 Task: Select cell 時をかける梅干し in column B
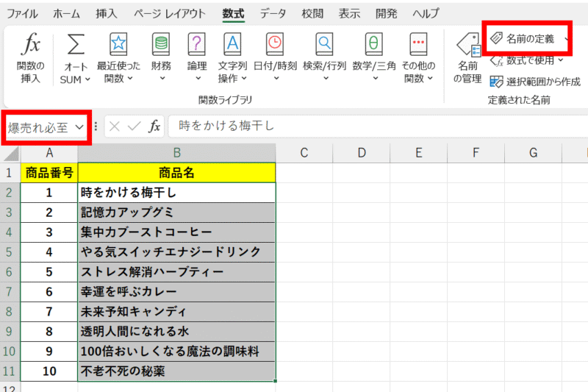point(176,193)
